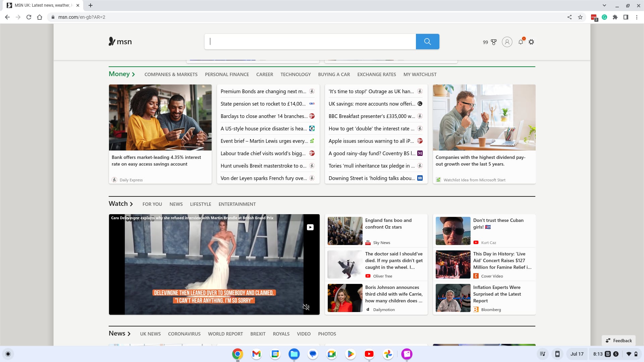The height and width of the screenshot is (362, 644).
Task: Click the Chrome browser icon in taskbar
Action: pos(237,354)
